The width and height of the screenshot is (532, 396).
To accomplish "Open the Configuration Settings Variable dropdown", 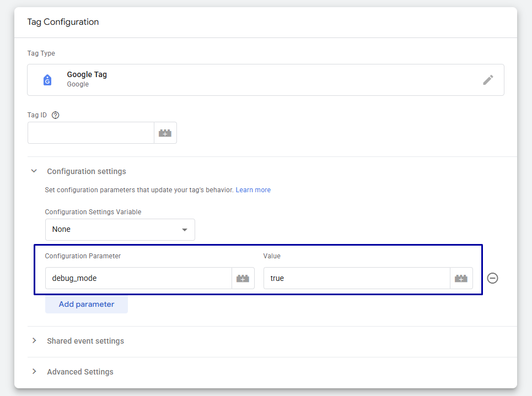I will [x=120, y=230].
